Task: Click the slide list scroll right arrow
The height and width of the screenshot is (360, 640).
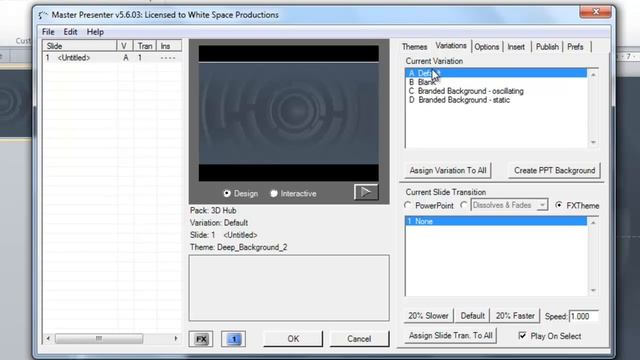Action: tap(176, 338)
